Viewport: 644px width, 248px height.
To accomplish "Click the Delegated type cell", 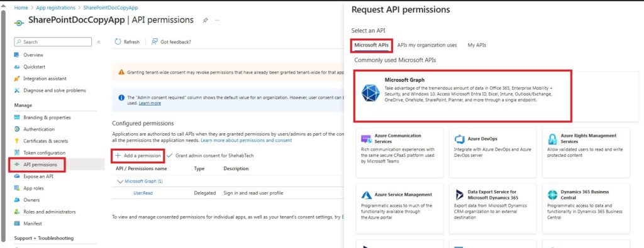I will pyautogui.click(x=204, y=193).
